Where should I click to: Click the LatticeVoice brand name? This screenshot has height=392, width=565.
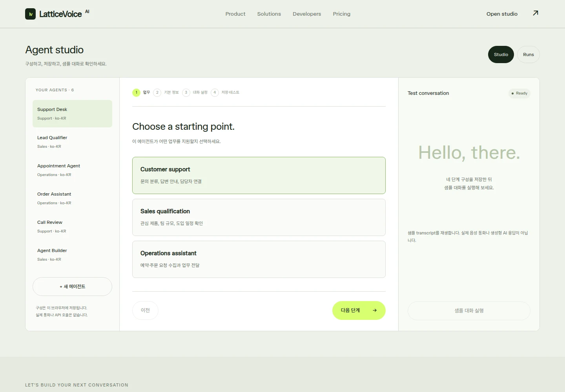click(60, 14)
